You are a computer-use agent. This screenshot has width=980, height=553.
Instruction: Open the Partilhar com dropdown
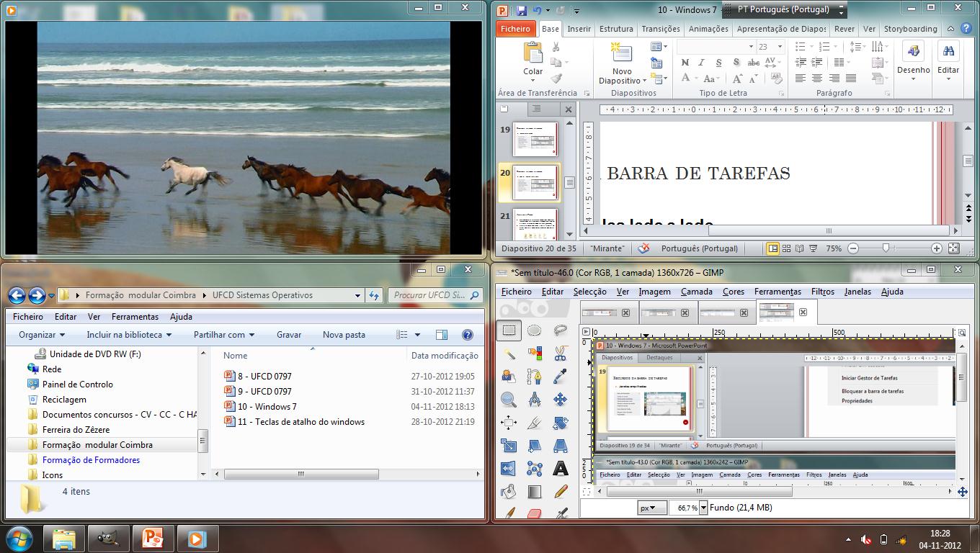224,335
